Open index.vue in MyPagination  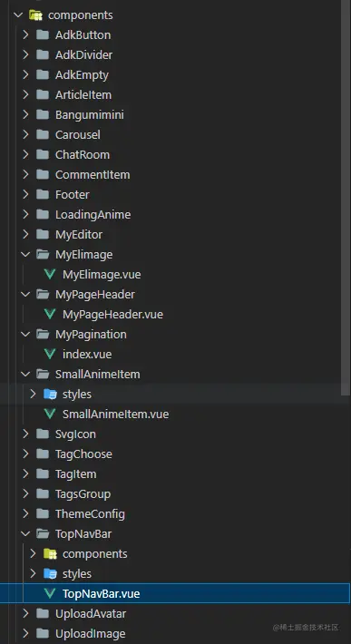(x=87, y=355)
